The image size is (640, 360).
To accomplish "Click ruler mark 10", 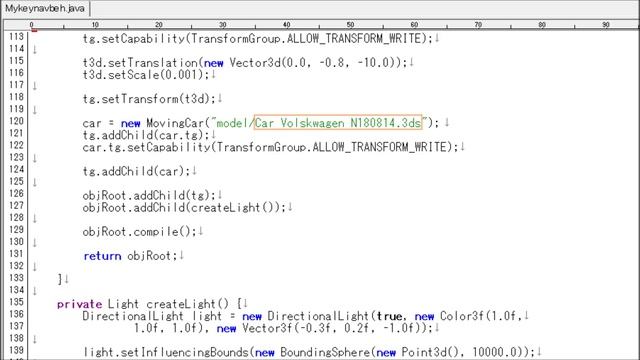I will [x=95, y=25].
